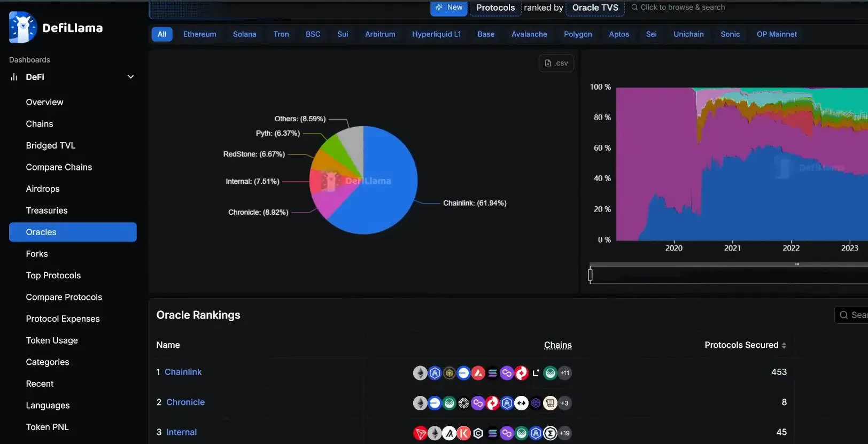This screenshot has height=444, width=868.
Task: Filter by Sui chain tab
Action: point(343,34)
